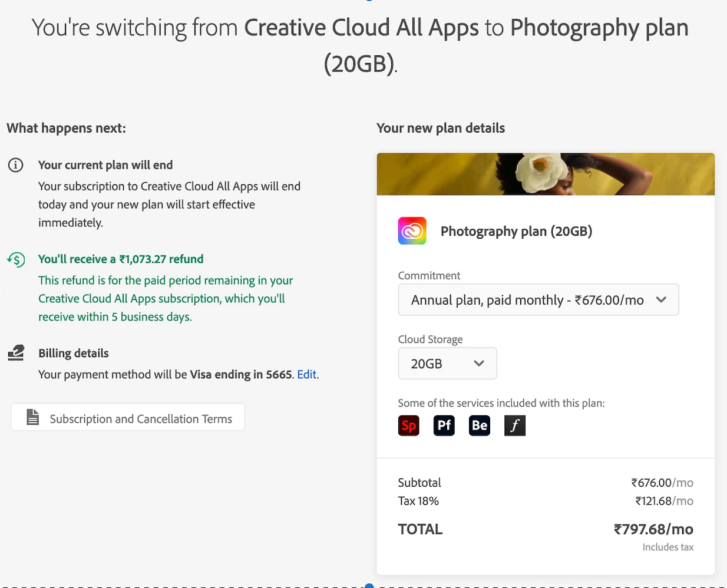This screenshot has width=727, height=588.
Task: Click the 'Your new plan details' heading
Action: tap(441, 128)
